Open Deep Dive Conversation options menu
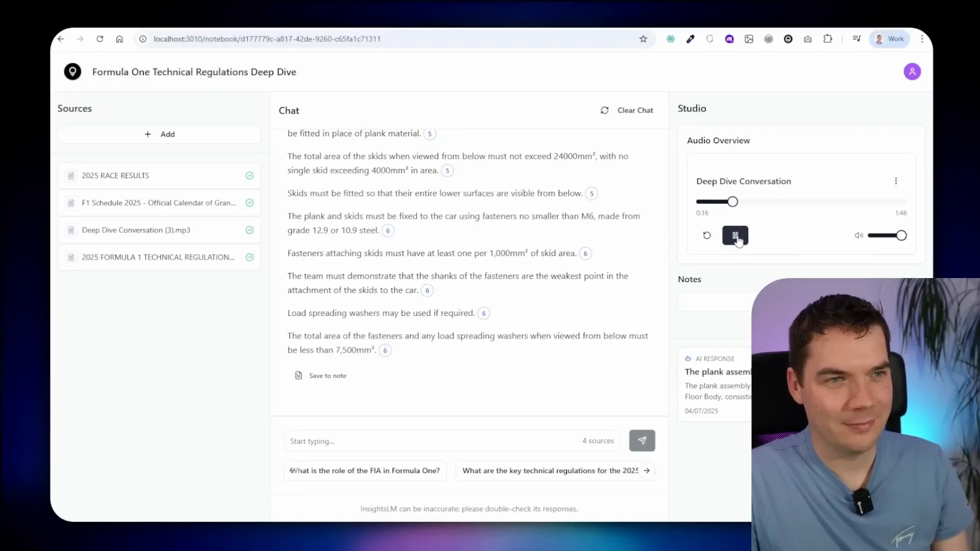 coord(896,181)
